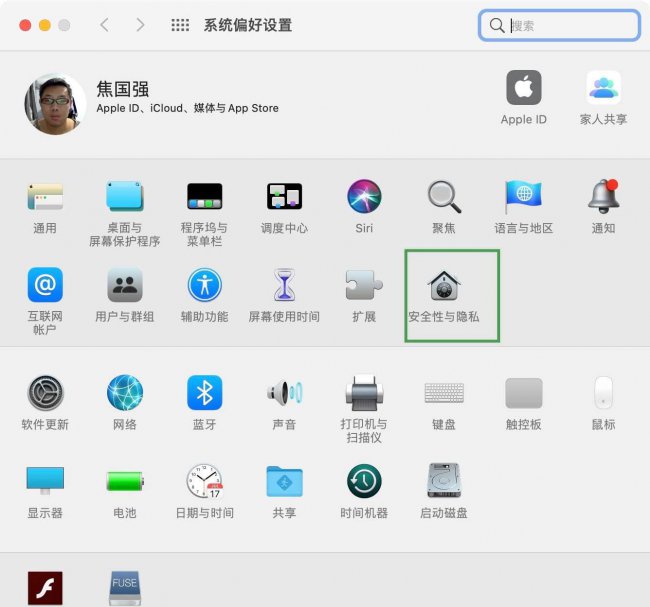Minimize the 系统偏好设置 window
This screenshot has height=607, width=650.
(x=45, y=25)
